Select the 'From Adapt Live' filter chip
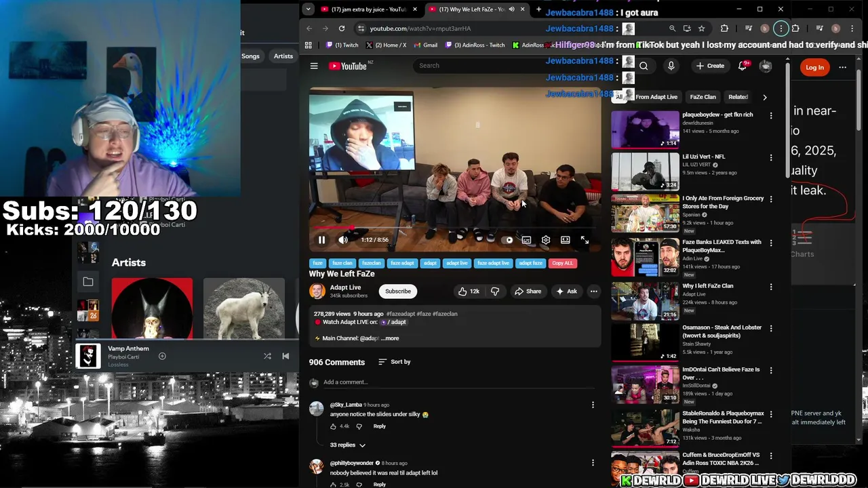 point(656,97)
